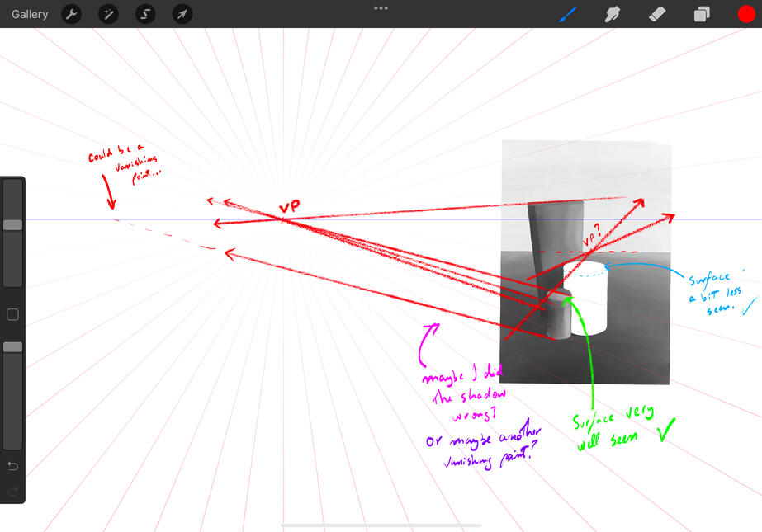
Task: Open the red active color swatch
Action: point(746,14)
